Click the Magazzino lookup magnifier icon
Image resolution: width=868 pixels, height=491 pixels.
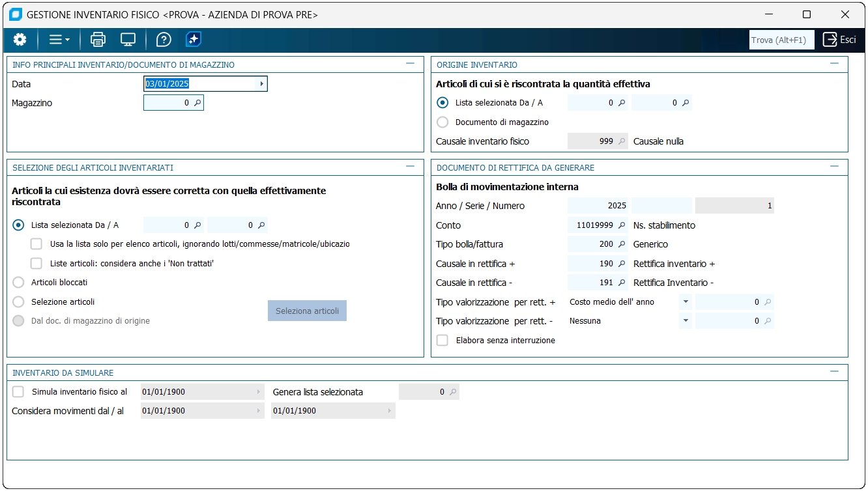click(x=197, y=103)
